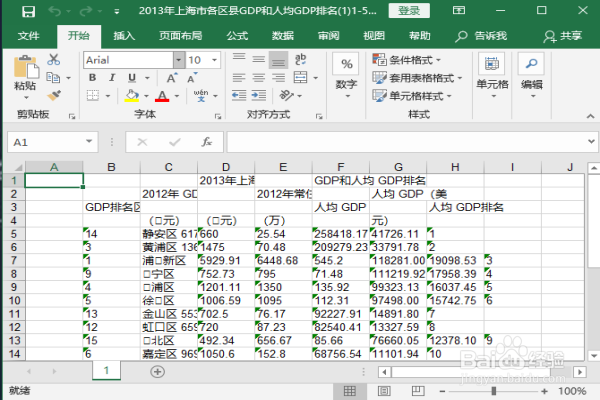
Task: Click the zoom slider handle
Action: [494, 391]
